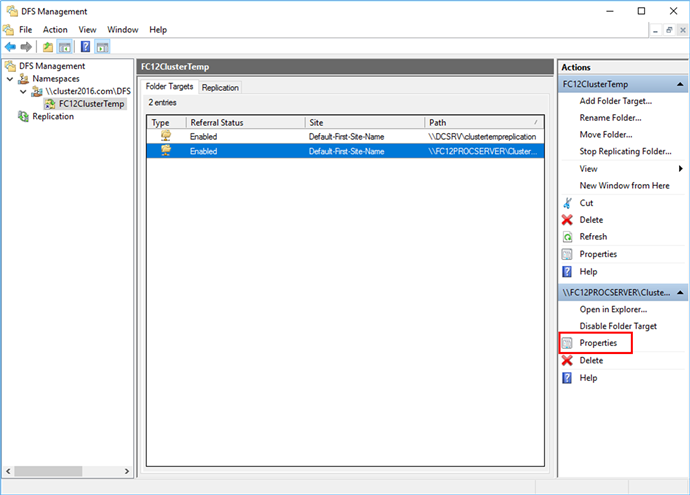Open the View menu in menu bar
Image resolution: width=690 pixels, height=495 pixels.
tap(87, 30)
